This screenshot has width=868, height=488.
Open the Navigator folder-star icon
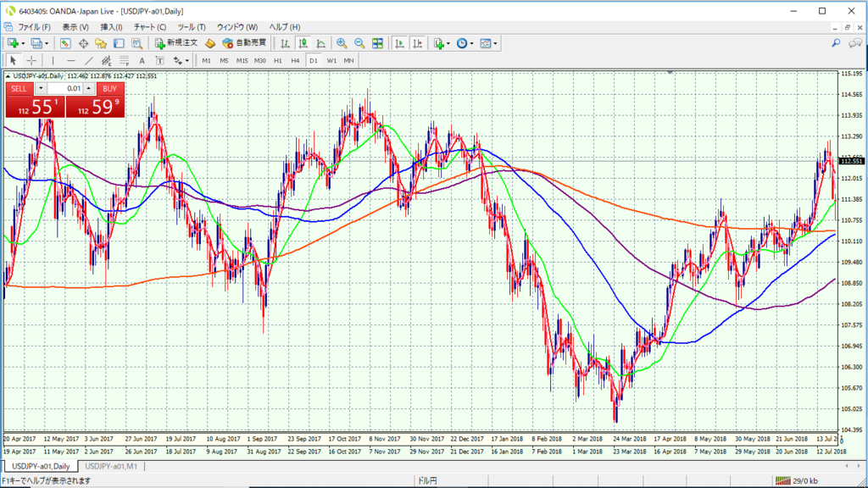(101, 43)
